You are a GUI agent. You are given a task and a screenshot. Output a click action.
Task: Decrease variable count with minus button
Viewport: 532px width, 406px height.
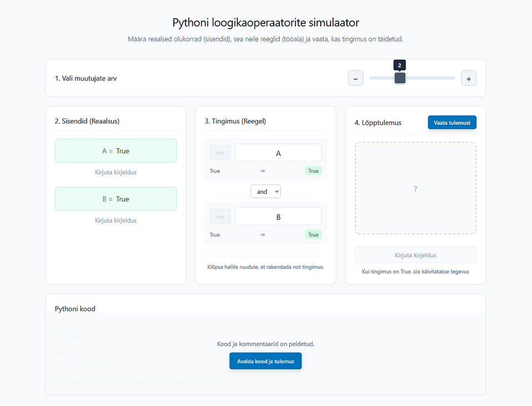pos(356,78)
